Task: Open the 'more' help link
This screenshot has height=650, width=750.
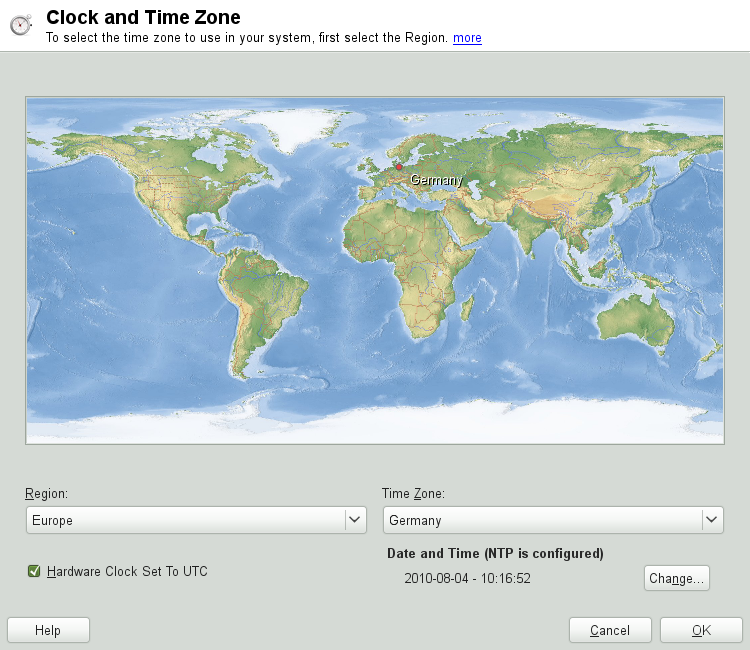Action: pyautogui.click(x=467, y=38)
